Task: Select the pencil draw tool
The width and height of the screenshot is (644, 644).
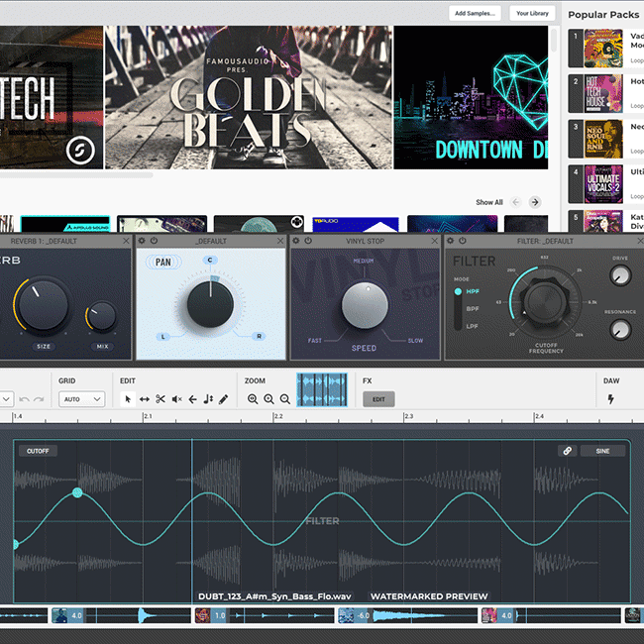Action: [224, 399]
